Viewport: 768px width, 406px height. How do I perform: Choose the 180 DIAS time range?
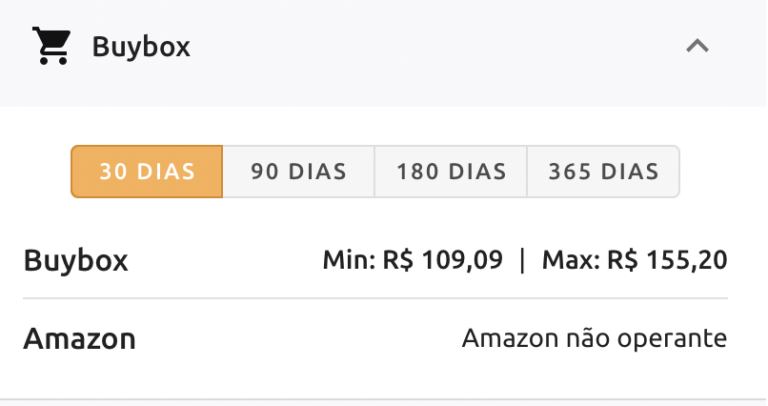(451, 171)
